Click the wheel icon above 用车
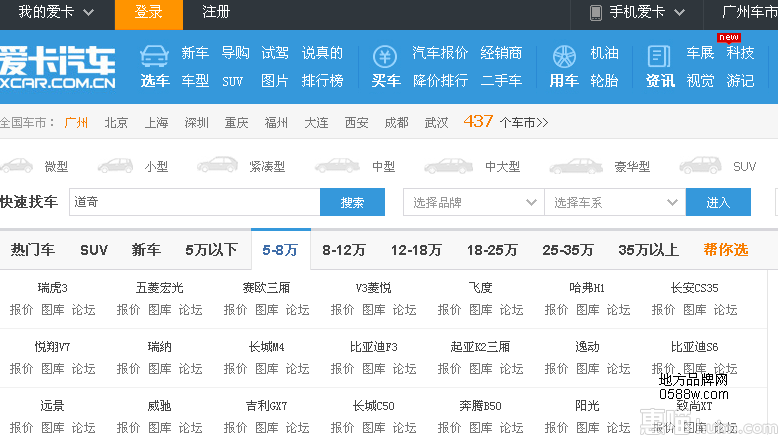Screen dimensions: 778x435 click(x=564, y=57)
